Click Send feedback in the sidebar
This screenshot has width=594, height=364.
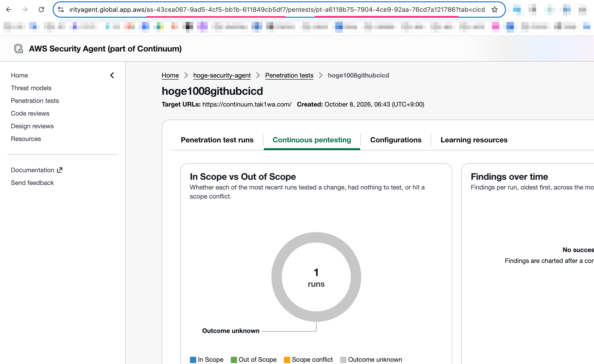(32, 183)
